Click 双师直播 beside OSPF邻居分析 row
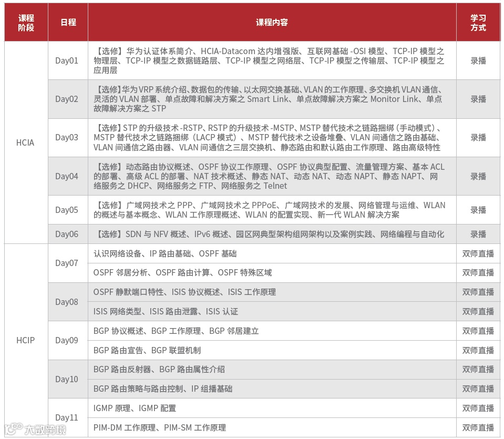The width and height of the screenshot is (504, 439). click(x=478, y=273)
